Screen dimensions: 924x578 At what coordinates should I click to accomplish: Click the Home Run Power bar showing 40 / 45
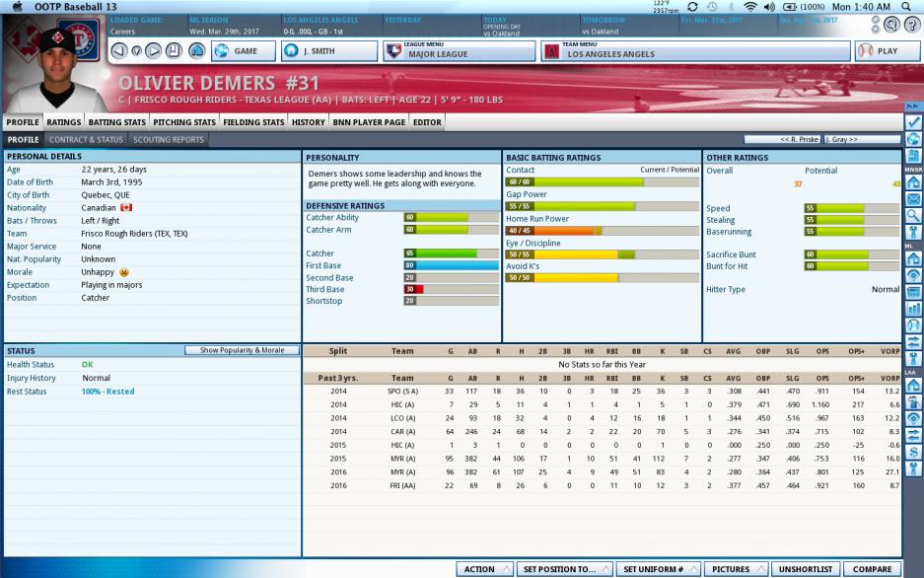[x=603, y=231]
